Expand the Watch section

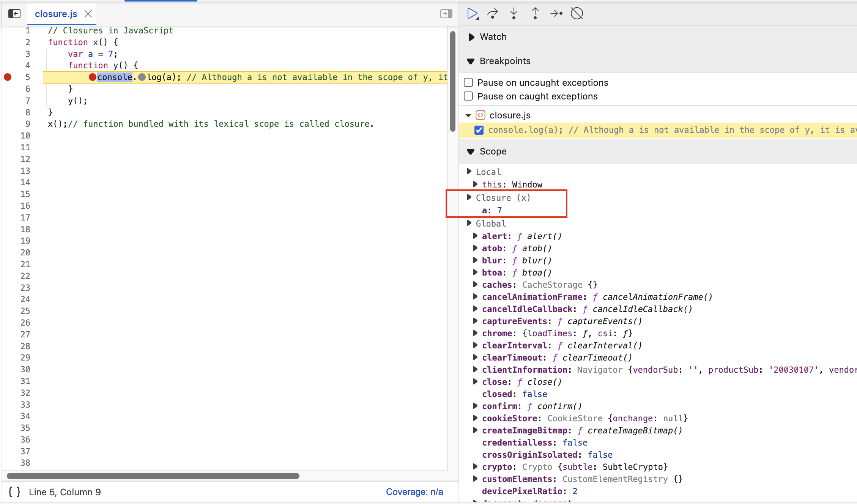471,37
